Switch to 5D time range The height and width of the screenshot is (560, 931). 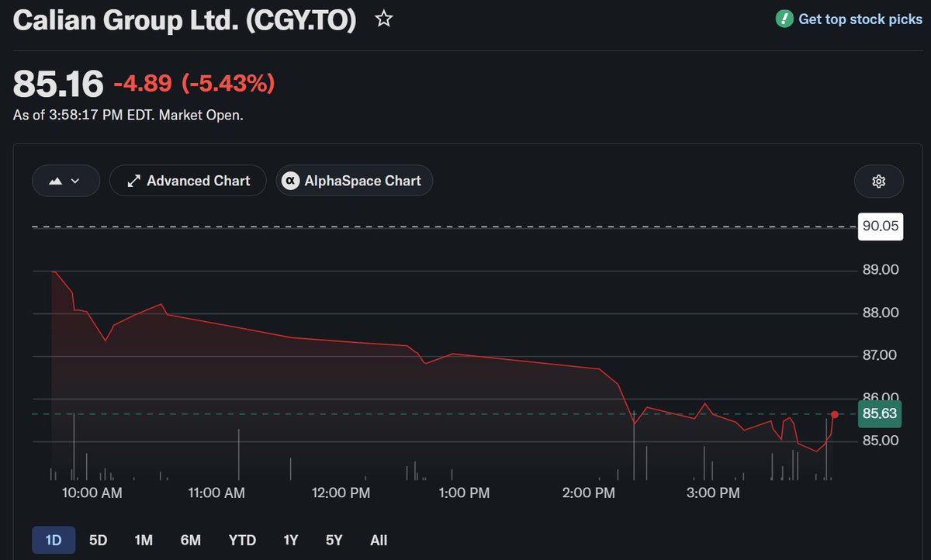point(99,541)
